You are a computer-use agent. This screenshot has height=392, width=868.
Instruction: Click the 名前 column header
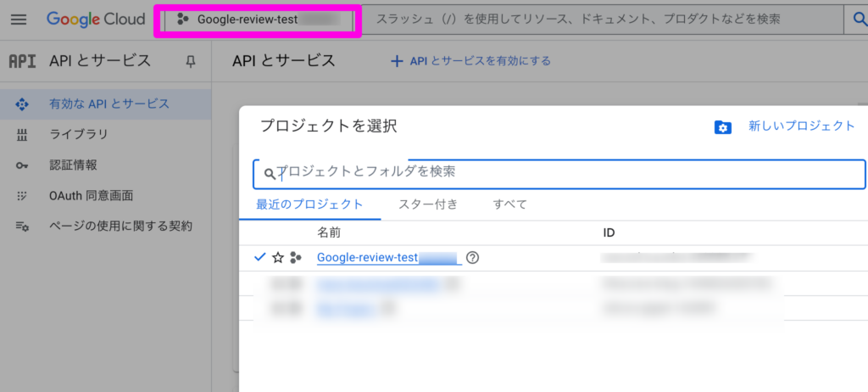(x=329, y=232)
